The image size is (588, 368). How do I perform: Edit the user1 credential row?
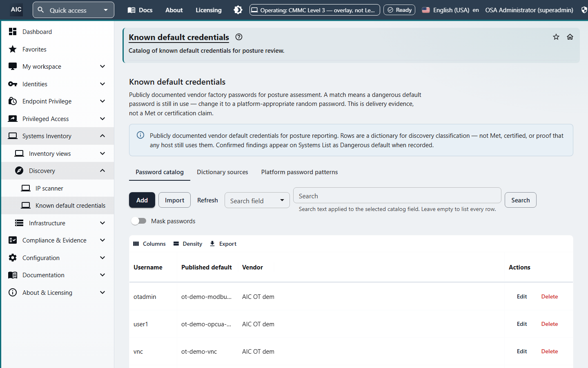coord(522,324)
